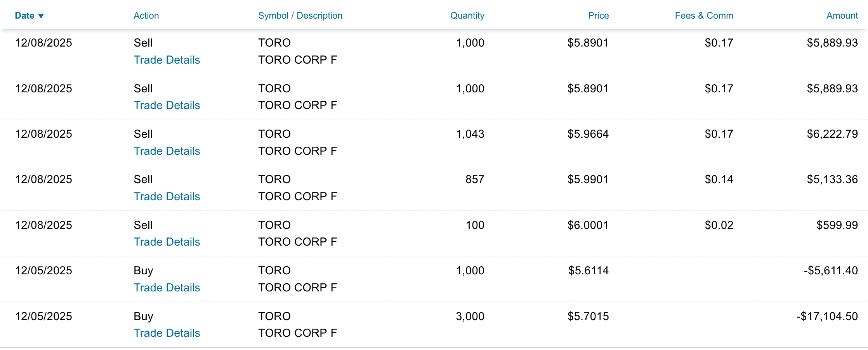Image resolution: width=868 pixels, height=350 pixels.
Task: Open Trade Details for 1,000-share buy
Action: point(167,288)
